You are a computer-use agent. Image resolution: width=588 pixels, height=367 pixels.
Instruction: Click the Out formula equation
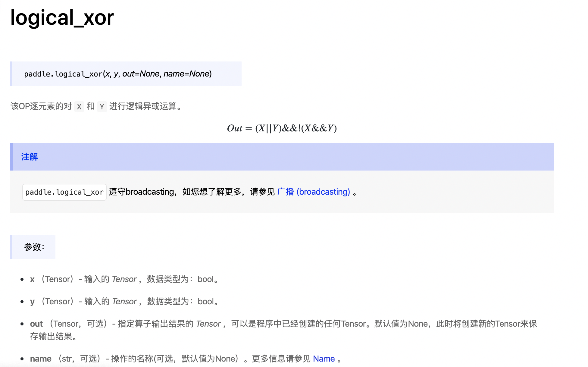coord(282,128)
